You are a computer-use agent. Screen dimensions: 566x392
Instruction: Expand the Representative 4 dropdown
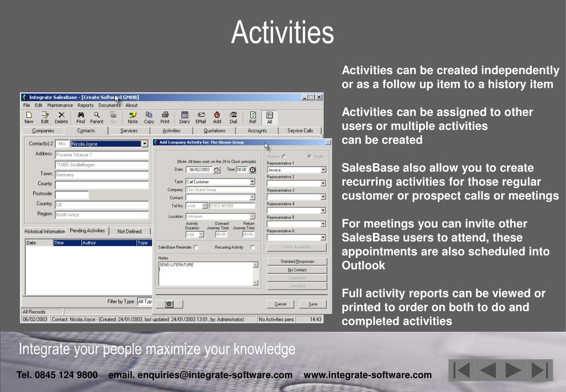[x=323, y=211]
